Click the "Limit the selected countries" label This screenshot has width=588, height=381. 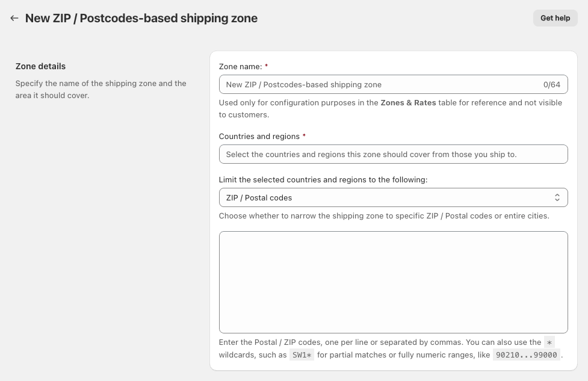(323, 179)
